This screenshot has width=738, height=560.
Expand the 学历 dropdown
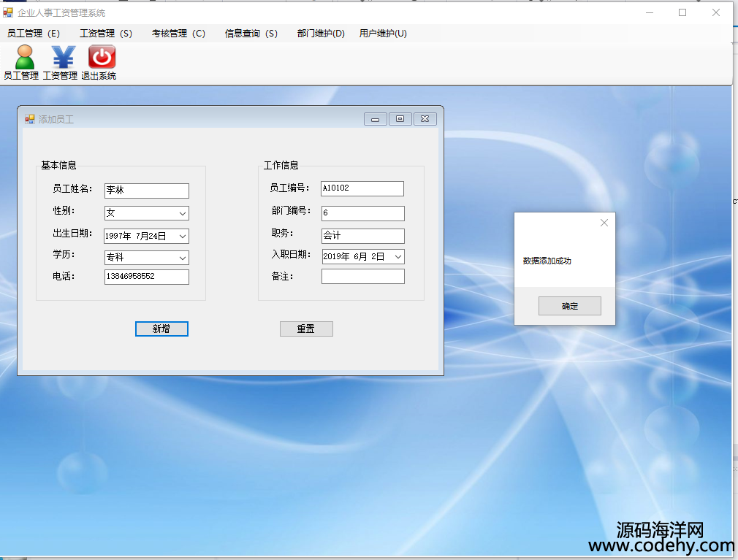pos(182,258)
